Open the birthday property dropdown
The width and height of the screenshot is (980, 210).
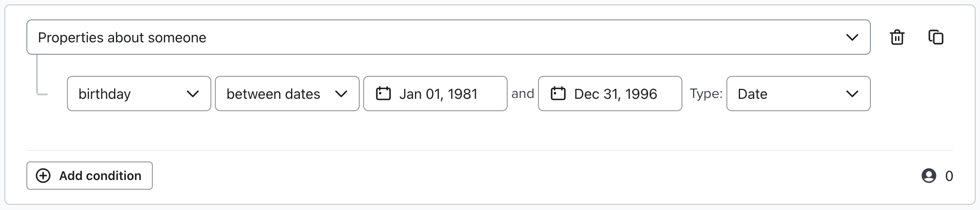[139, 94]
